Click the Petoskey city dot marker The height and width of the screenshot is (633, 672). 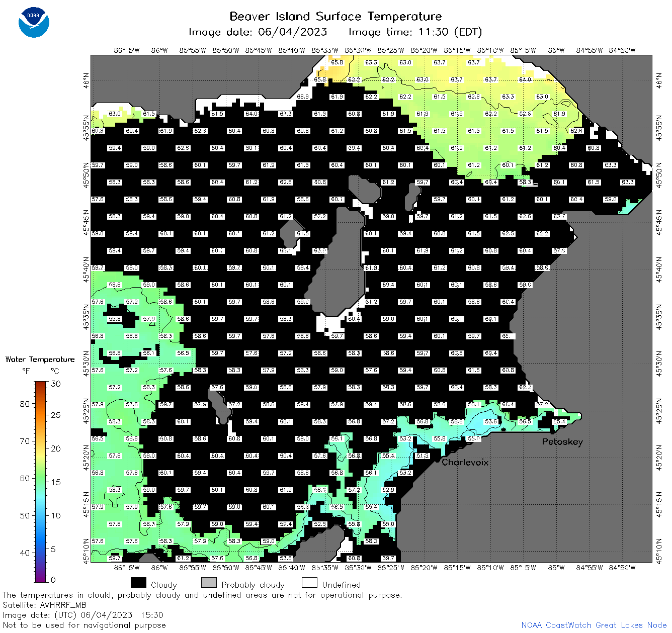tap(552, 431)
